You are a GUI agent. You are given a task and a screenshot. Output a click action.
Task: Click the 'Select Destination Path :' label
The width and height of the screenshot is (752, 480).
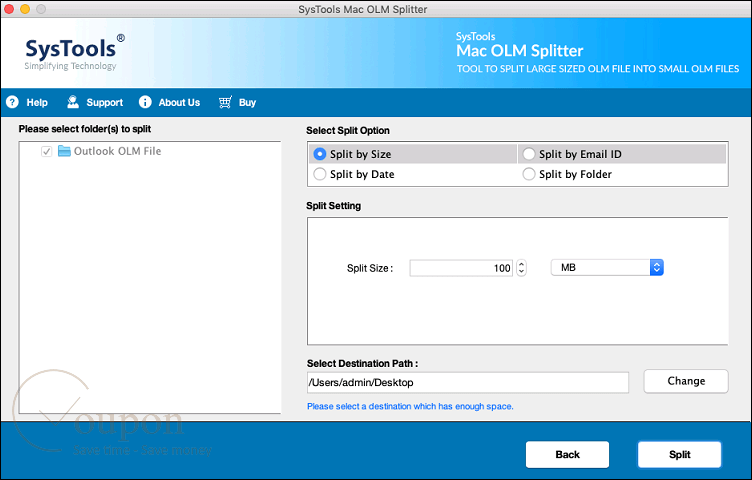coord(363,363)
